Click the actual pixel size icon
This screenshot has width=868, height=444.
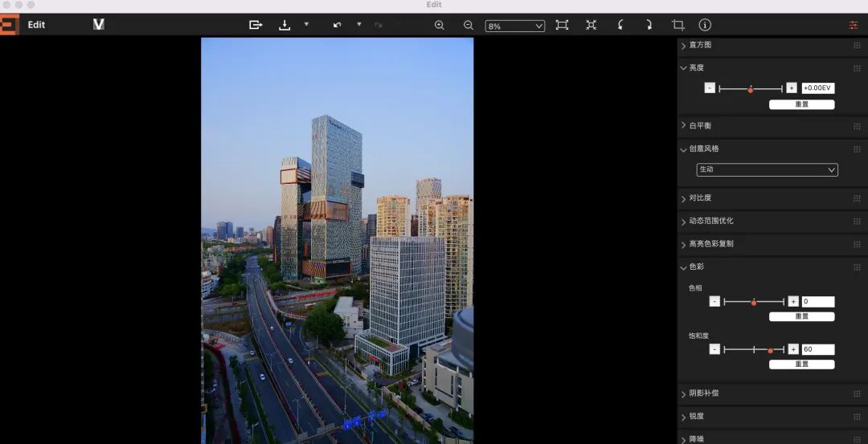tap(592, 25)
